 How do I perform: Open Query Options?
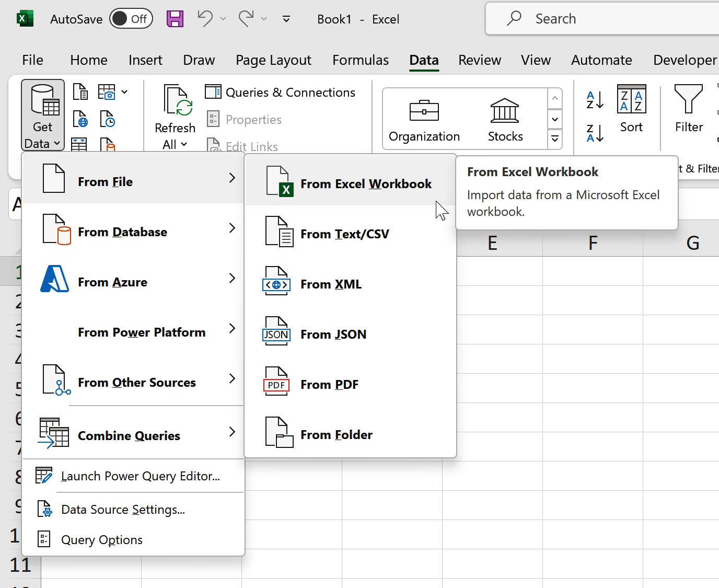(x=134, y=540)
